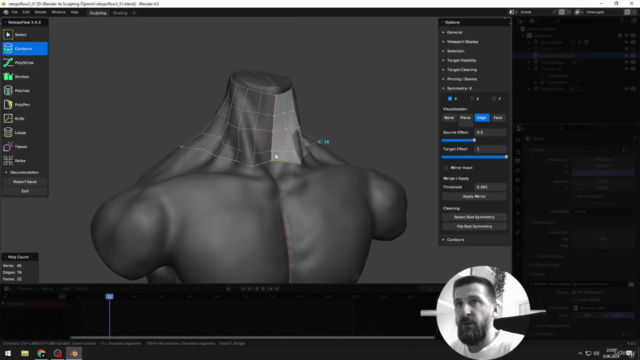Click the Threshold value field
This screenshot has height=360, width=640.
[x=491, y=187]
